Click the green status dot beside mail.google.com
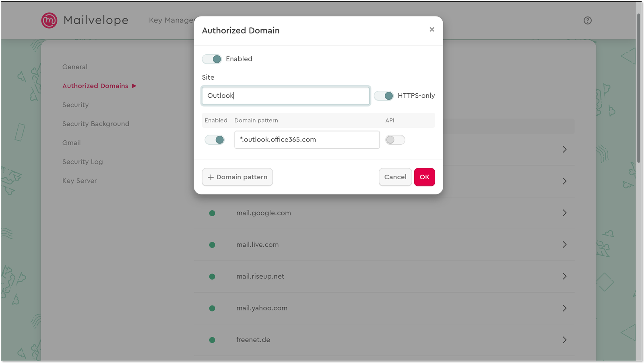Screen dimensions: 644x363 point(212,213)
